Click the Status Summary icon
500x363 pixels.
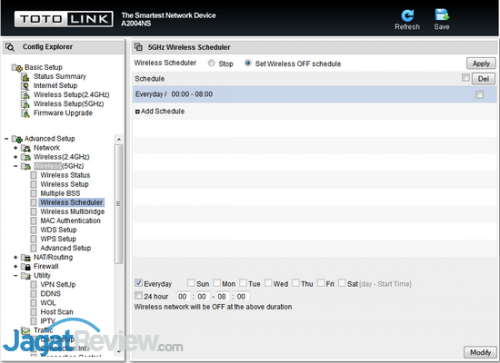25,77
